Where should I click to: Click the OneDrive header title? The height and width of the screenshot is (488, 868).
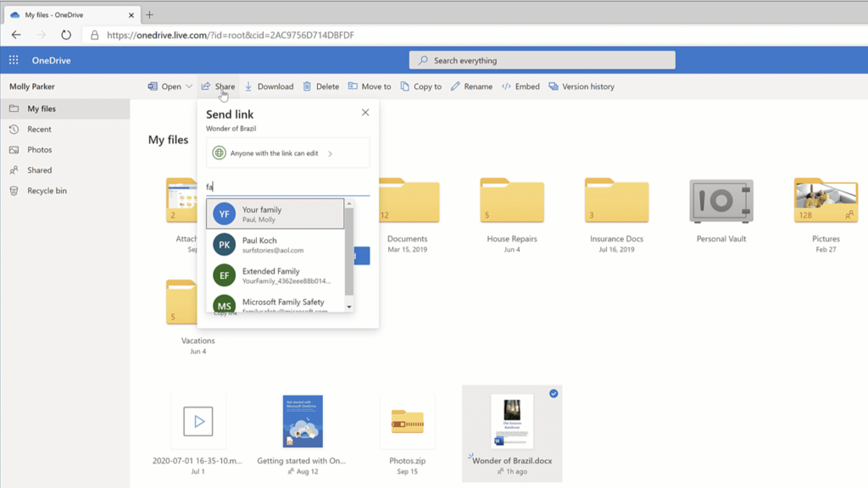click(x=51, y=60)
